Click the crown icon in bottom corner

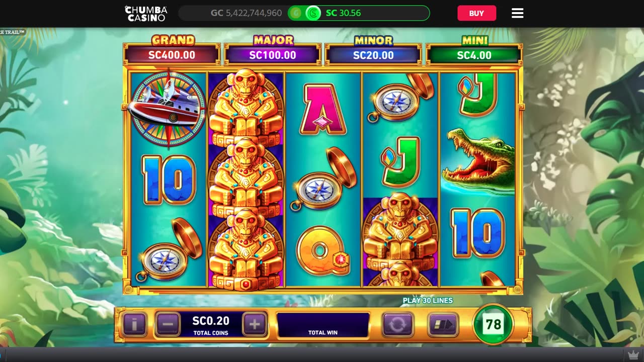(x=633, y=355)
